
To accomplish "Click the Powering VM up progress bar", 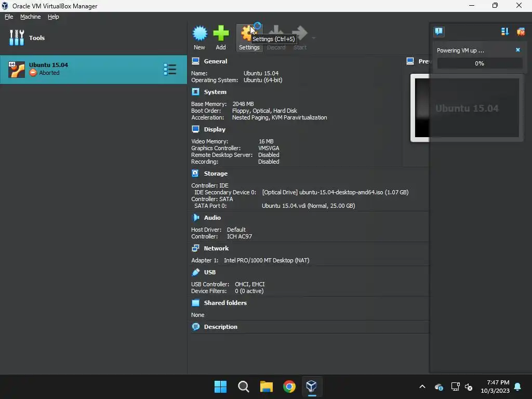I will pyautogui.click(x=480, y=63).
